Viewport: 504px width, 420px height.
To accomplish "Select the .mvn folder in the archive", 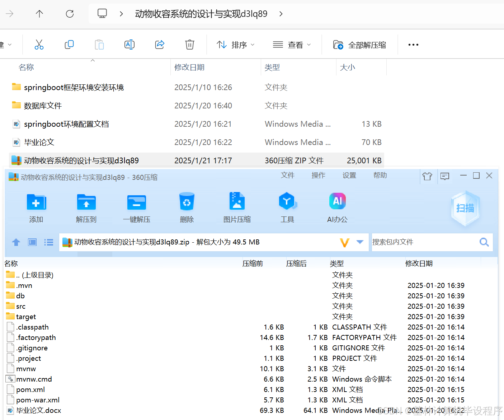I will pos(19,285).
